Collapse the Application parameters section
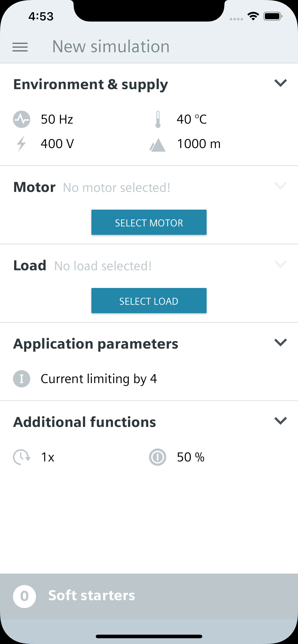The height and width of the screenshot is (644, 298). (280, 343)
